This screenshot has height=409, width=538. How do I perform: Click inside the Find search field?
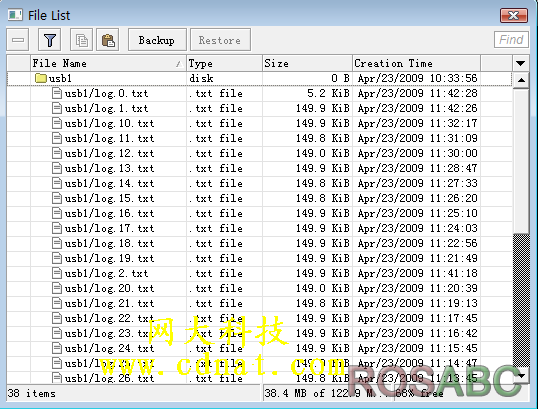coord(511,40)
